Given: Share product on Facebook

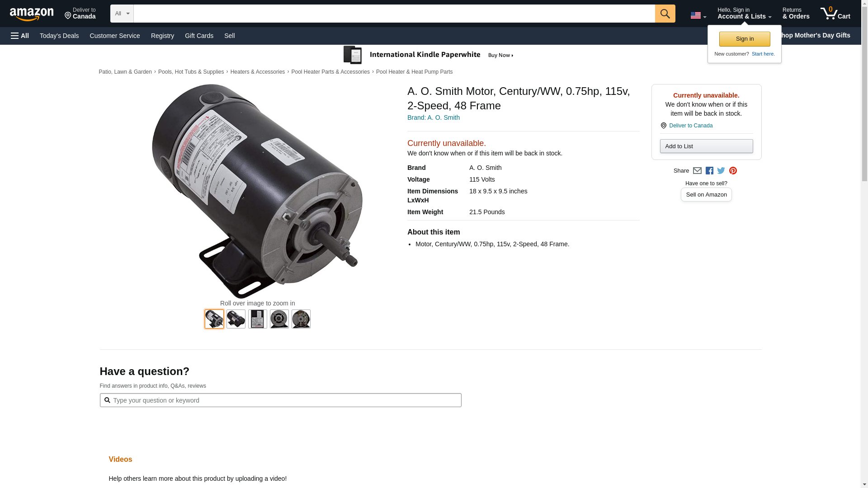Looking at the screenshot, I should click(x=709, y=171).
